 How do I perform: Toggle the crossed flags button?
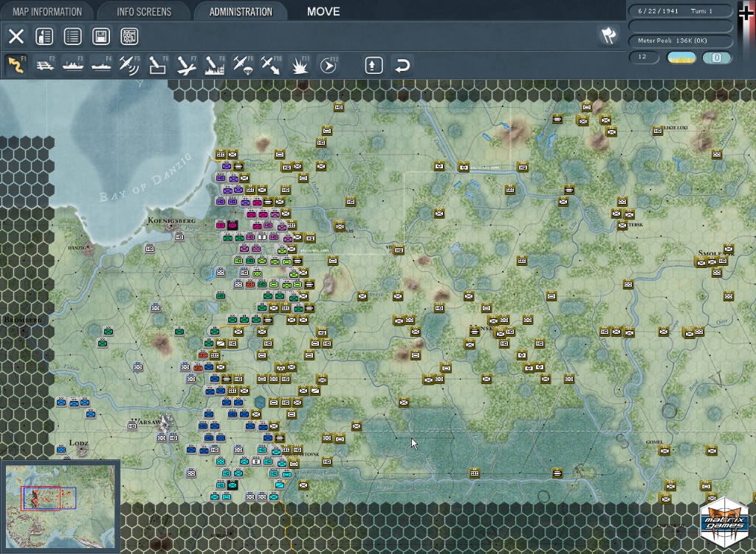[608, 35]
